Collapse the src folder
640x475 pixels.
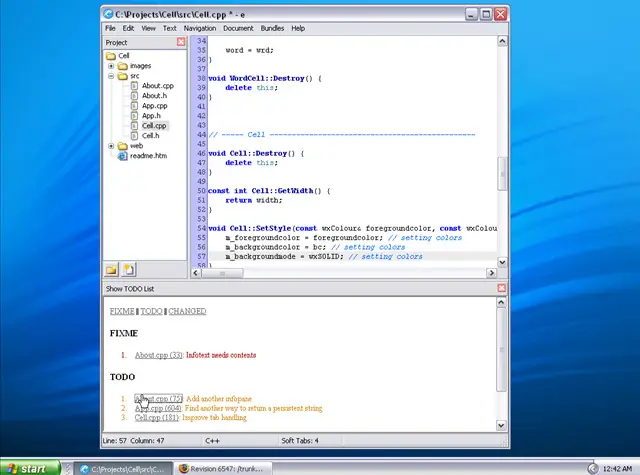111,76
